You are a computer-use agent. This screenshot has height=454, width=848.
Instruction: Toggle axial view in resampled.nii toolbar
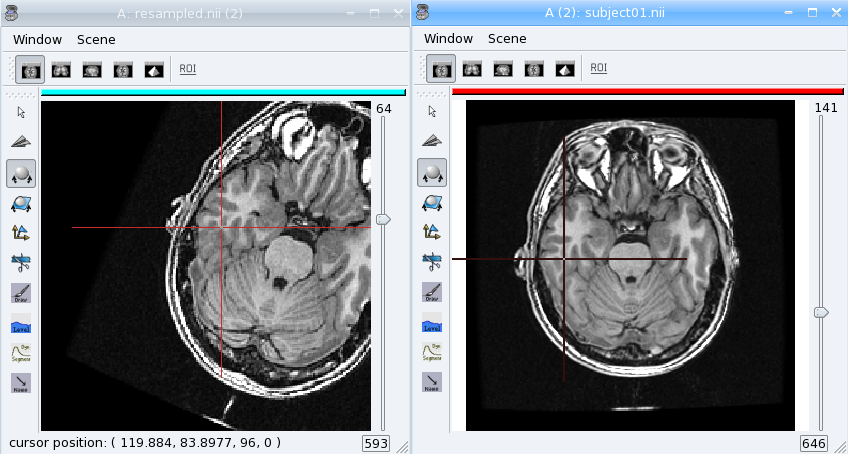tap(30, 69)
